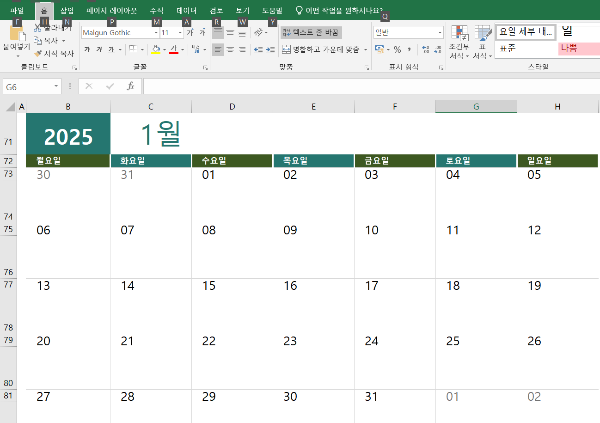Click the lightbulb Tell Me search
The width and height of the screenshot is (600, 423).
click(299, 10)
